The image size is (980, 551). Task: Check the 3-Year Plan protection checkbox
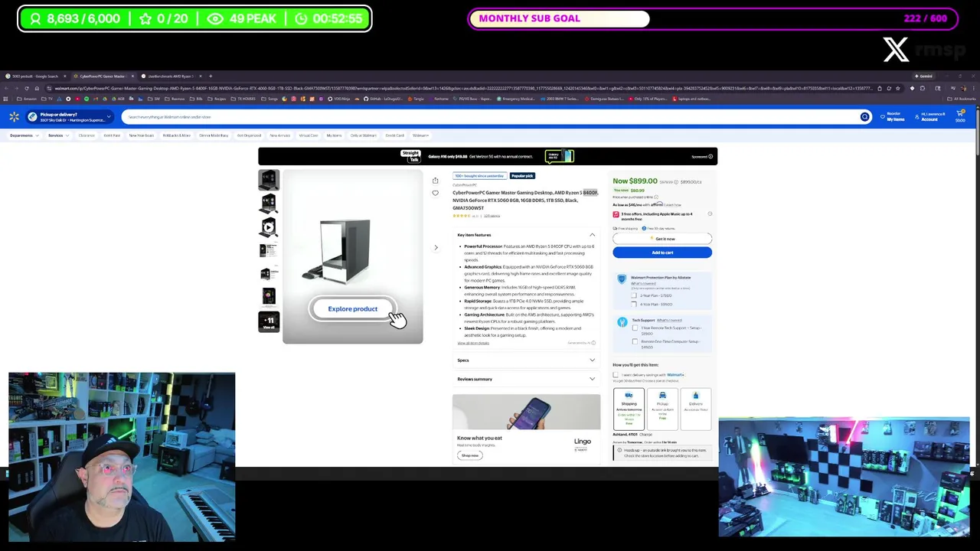(x=634, y=295)
